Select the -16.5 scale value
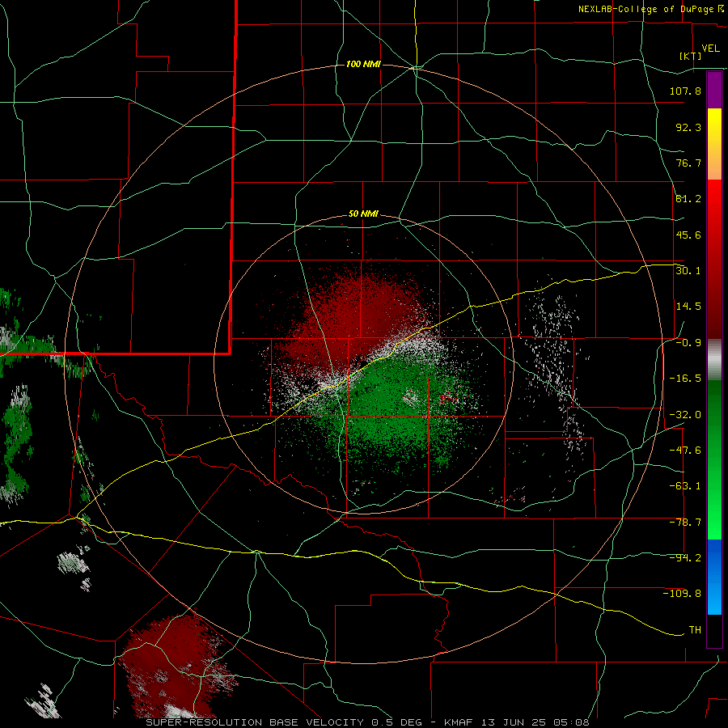This screenshot has width=728, height=728. click(x=685, y=379)
